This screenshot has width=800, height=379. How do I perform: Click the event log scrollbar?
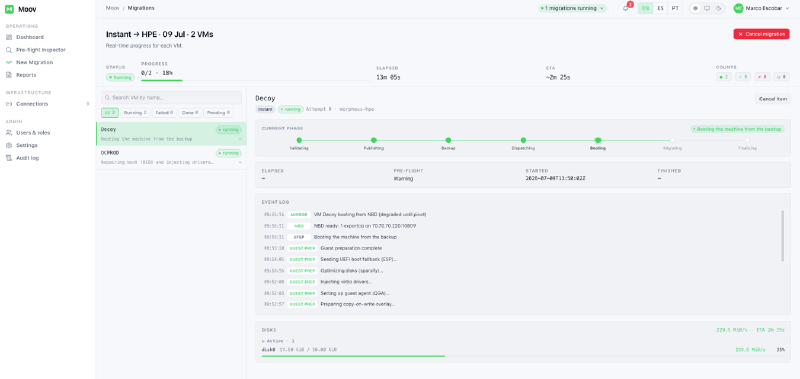[x=783, y=236]
